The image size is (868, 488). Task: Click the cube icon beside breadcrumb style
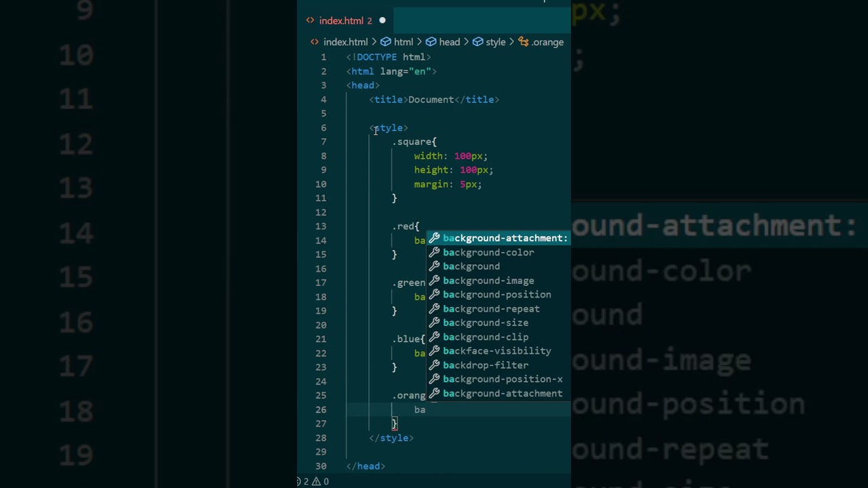coord(477,42)
